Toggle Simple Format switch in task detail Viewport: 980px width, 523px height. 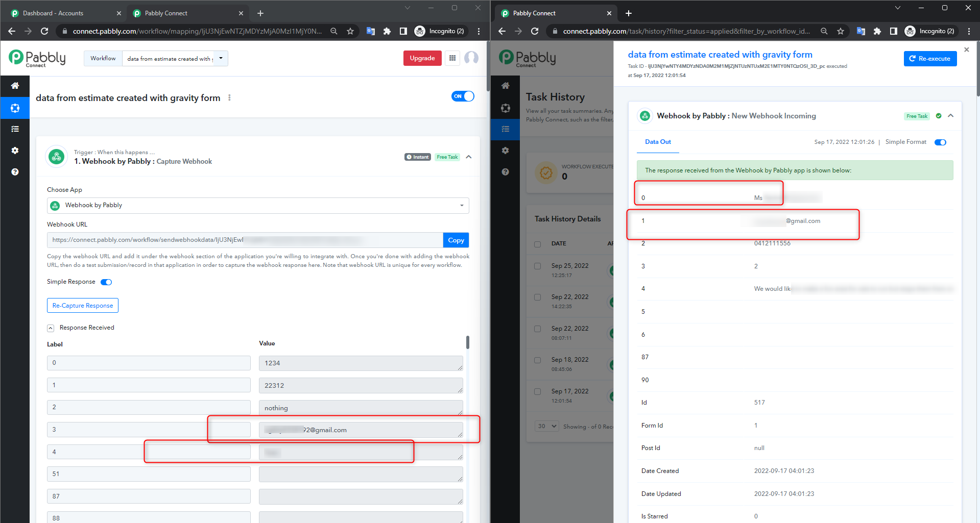(x=940, y=142)
